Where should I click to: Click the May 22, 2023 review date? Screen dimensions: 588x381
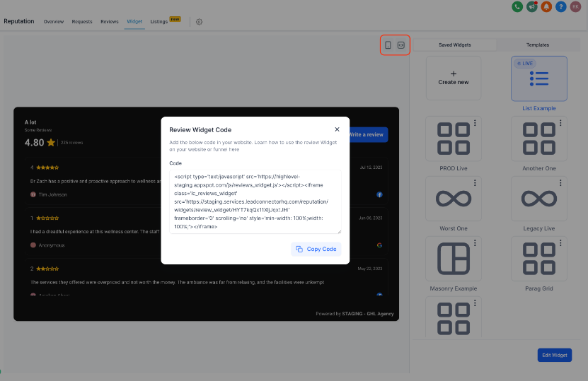pos(370,269)
